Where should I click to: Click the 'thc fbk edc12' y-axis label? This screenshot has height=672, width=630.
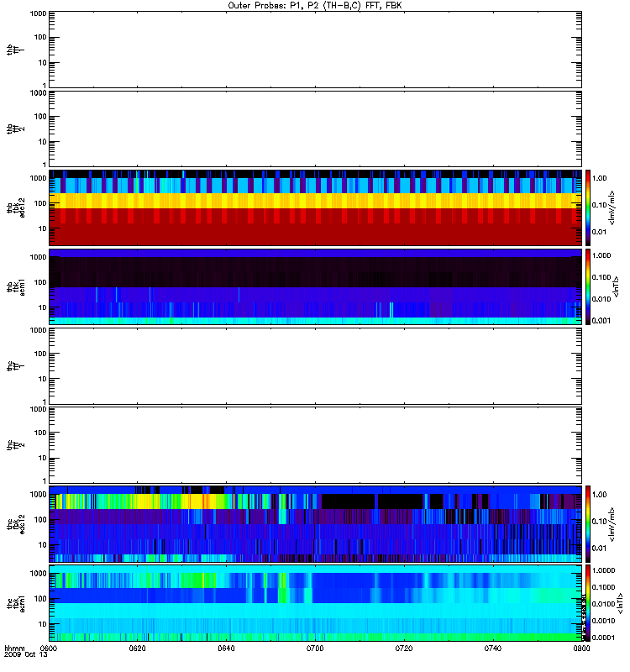[16, 523]
